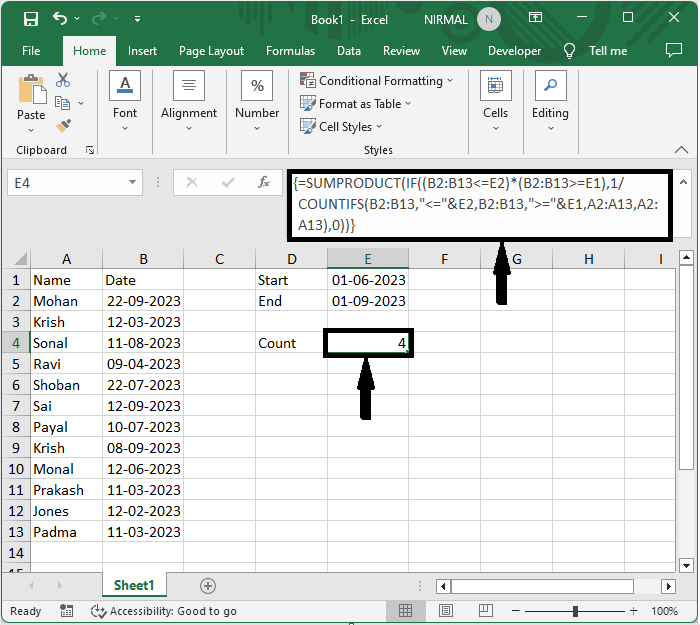Click the Tell me lightbulb search
Image resolution: width=700 pixels, height=625 pixels.
595,51
